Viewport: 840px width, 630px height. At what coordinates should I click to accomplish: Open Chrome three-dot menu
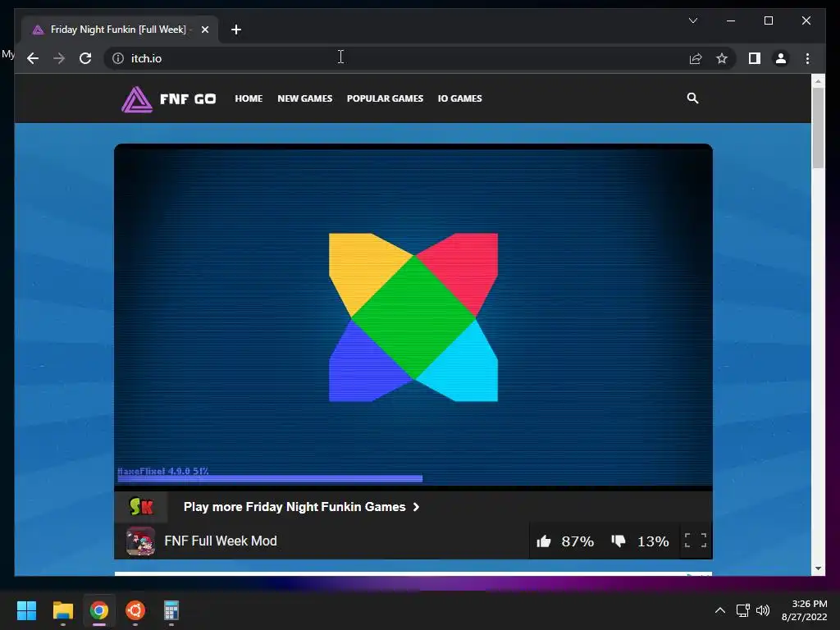pos(807,58)
